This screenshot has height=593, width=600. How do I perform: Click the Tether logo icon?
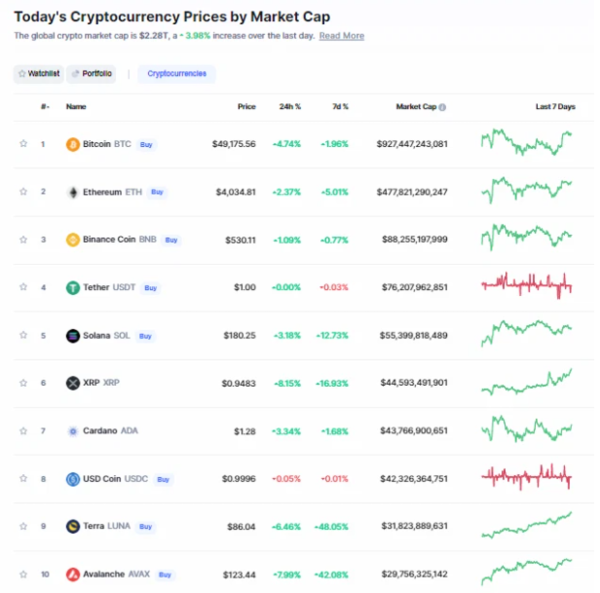[72, 288]
